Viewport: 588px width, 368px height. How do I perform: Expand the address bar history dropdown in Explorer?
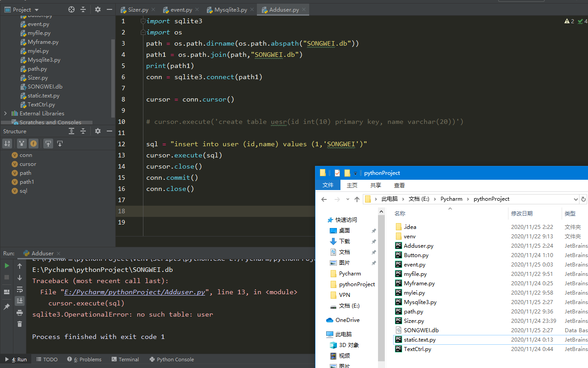[x=575, y=199]
